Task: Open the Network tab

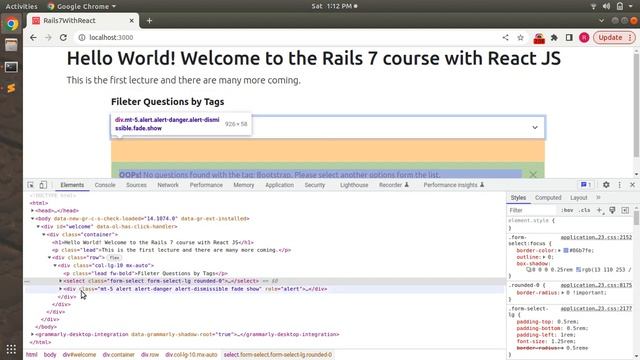Action: coord(168,185)
